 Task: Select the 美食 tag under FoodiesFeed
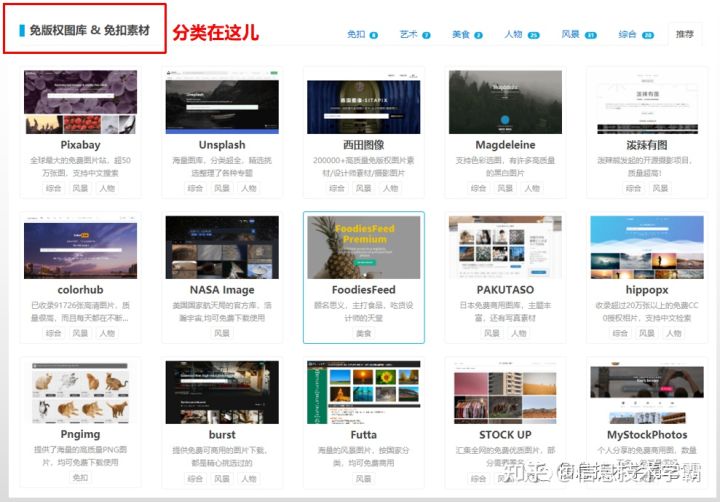[364, 333]
